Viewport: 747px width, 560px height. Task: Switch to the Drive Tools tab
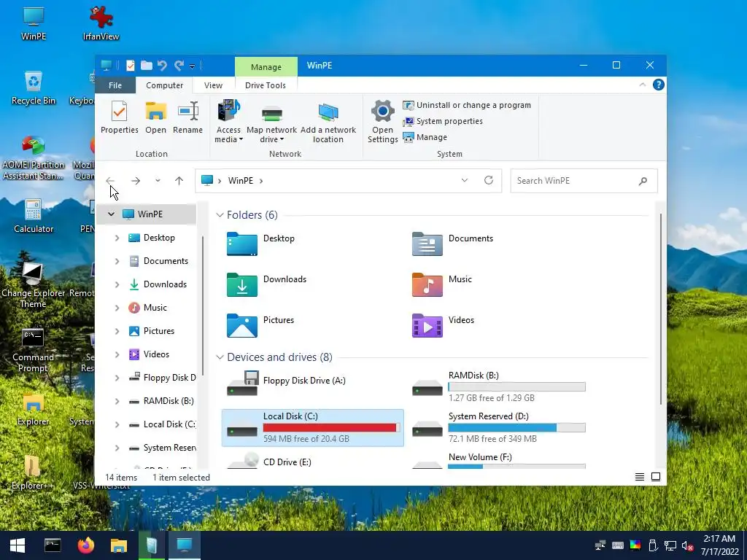click(x=266, y=85)
